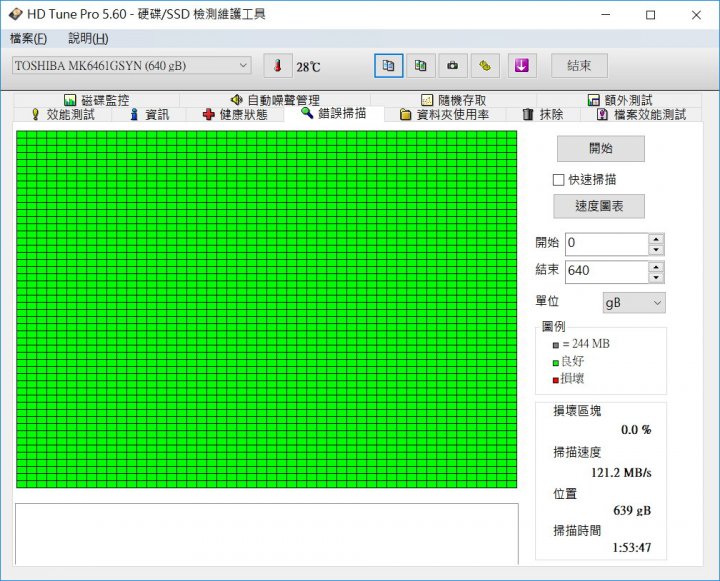
Task: Decrease the 結束 value with down arrow
Action: pos(656,277)
